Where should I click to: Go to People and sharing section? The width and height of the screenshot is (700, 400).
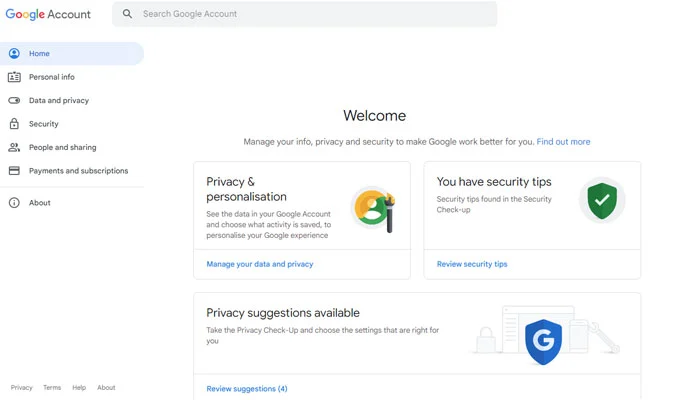click(62, 148)
